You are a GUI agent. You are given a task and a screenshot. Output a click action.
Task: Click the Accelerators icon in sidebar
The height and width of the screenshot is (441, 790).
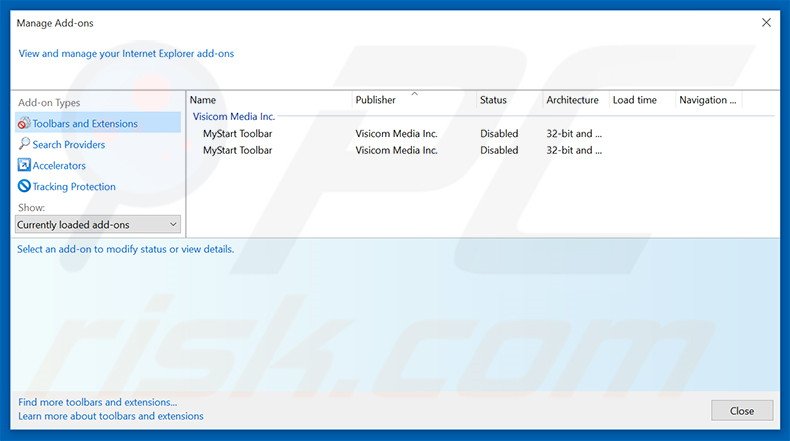tap(24, 166)
